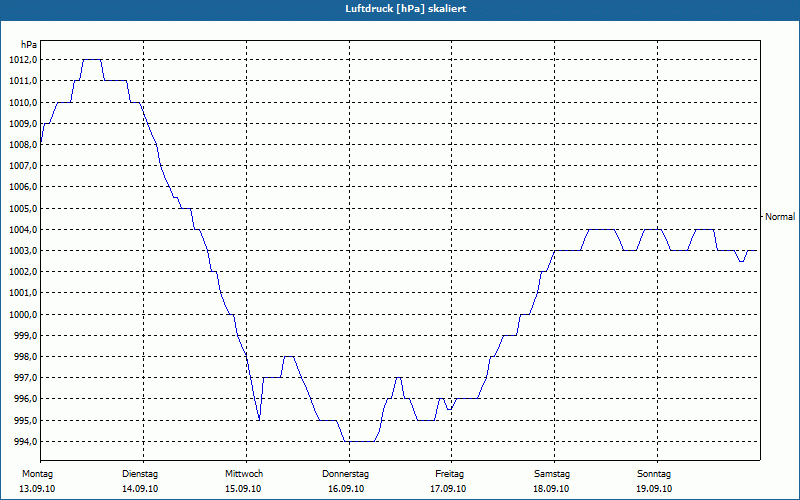Click the 995,0 axis value
The width and height of the screenshot is (800, 500).
coord(25,420)
